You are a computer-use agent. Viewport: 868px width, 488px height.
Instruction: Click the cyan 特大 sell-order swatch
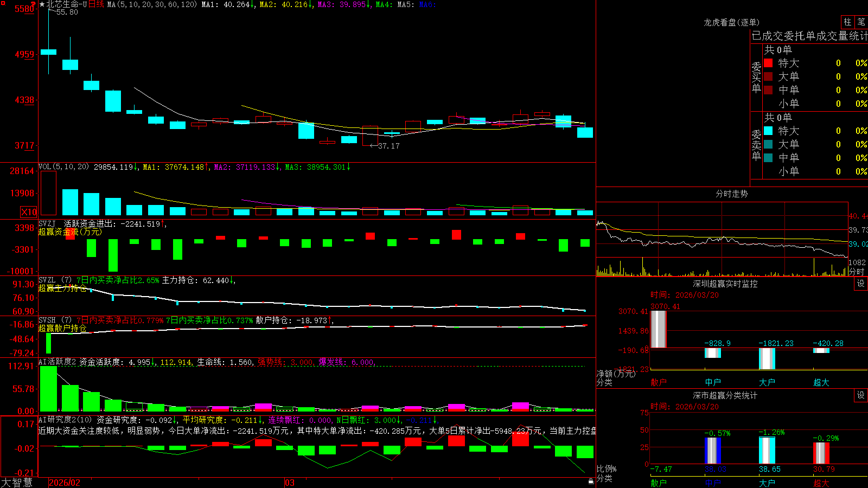(768, 131)
